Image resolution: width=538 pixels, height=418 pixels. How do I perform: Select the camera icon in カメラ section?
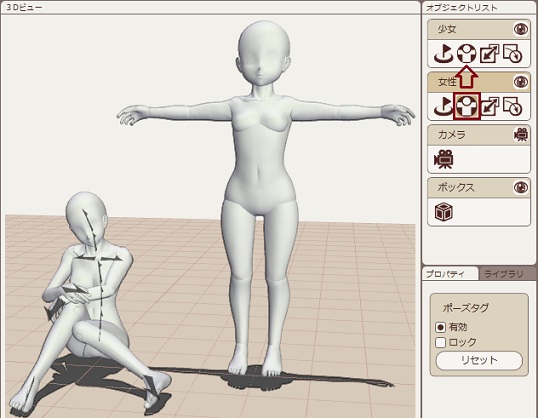point(443,159)
